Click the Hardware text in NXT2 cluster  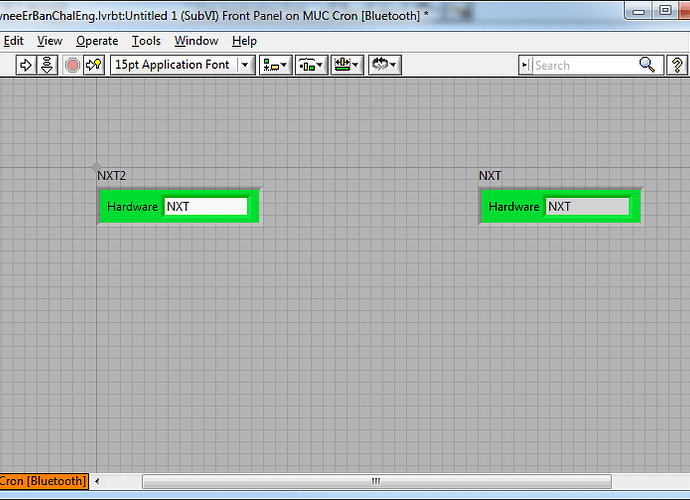point(132,206)
